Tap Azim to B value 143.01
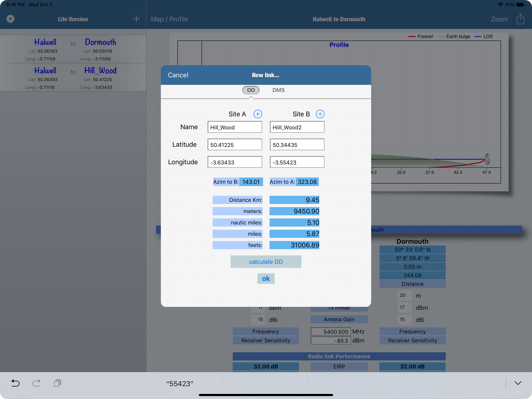Screen dimensions: 532x399 click(x=251, y=182)
